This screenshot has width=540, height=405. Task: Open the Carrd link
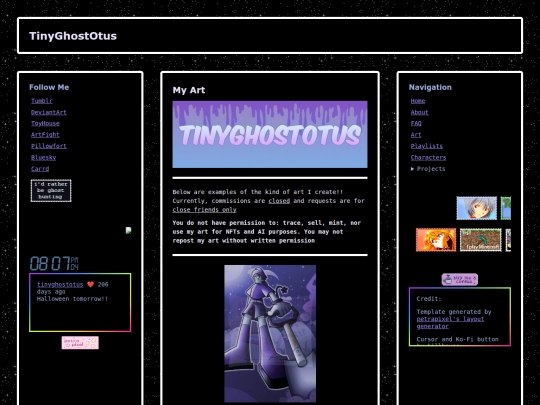pyautogui.click(x=40, y=169)
